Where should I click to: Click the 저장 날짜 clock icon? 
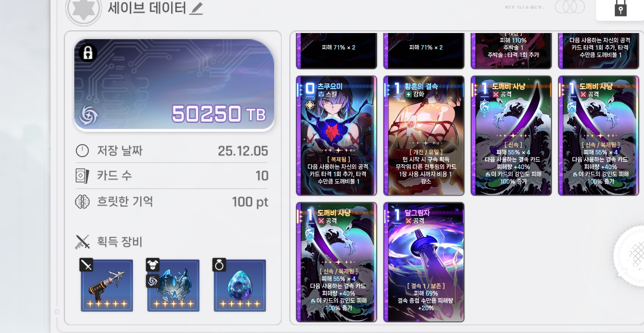(x=82, y=151)
